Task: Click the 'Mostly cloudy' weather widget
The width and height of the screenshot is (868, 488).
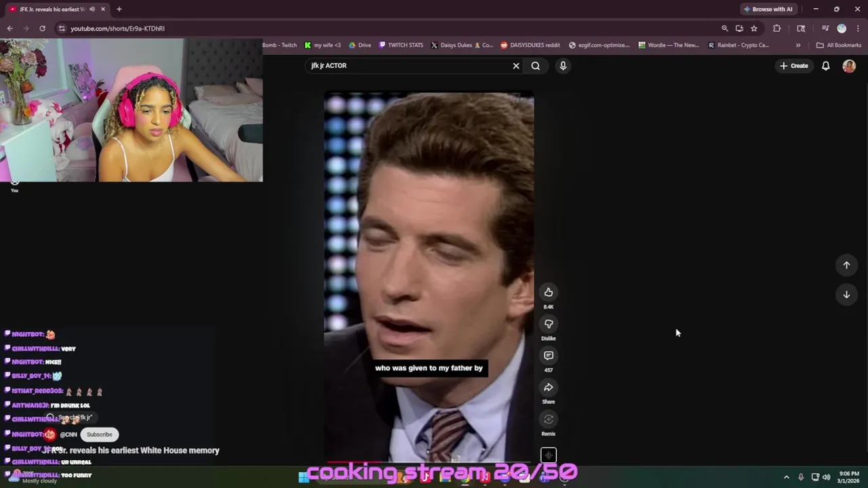Action: point(34,477)
